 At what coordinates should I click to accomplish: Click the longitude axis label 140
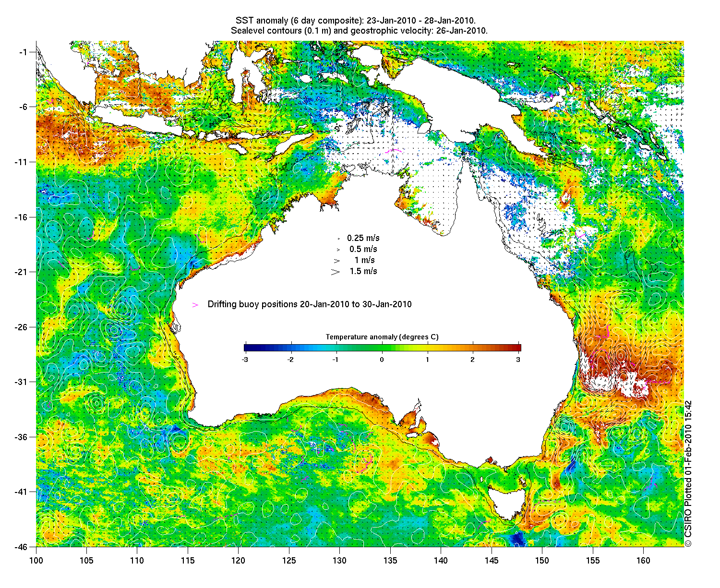tap(441, 561)
